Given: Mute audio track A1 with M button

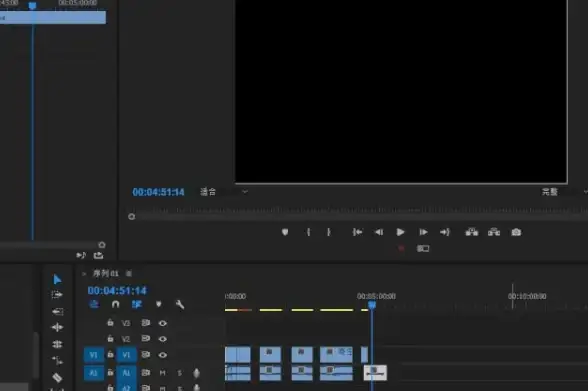Looking at the screenshot, I should [162, 373].
